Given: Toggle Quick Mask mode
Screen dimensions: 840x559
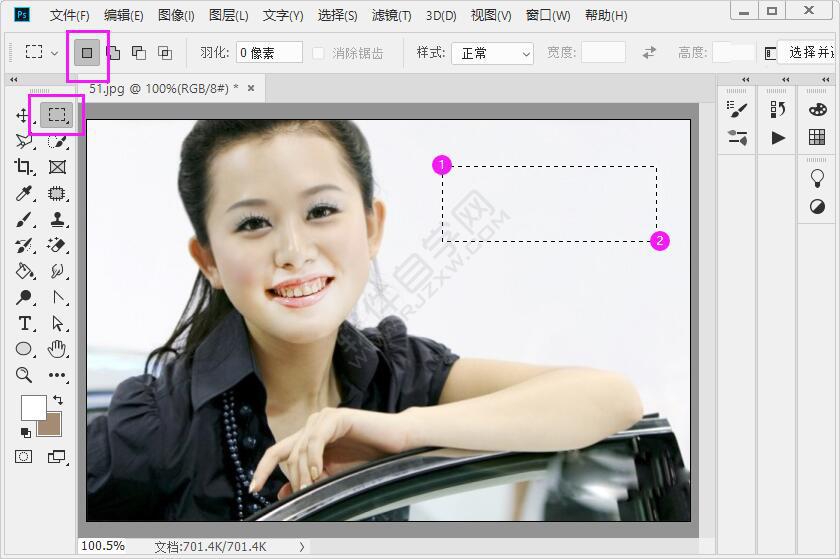Looking at the screenshot, I should click(x=24, y=457).
